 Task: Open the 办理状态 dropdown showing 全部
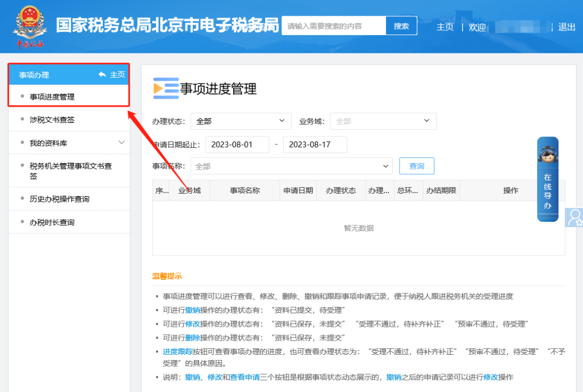click(x=241, y=121)
